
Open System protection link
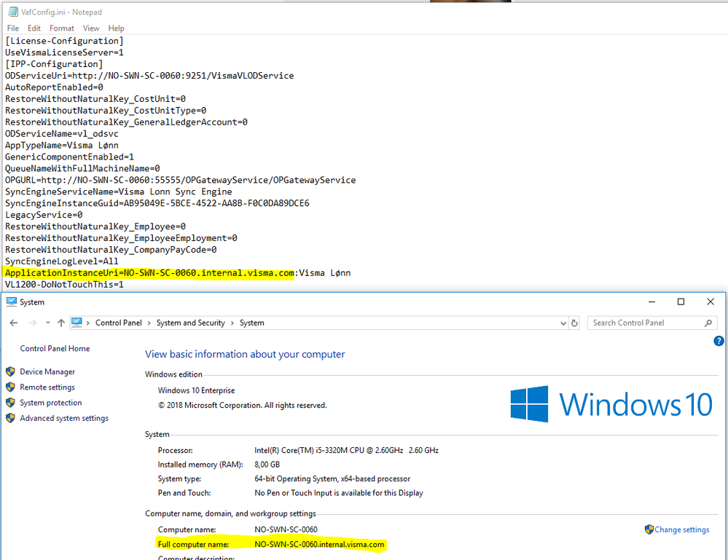(50, 403)
